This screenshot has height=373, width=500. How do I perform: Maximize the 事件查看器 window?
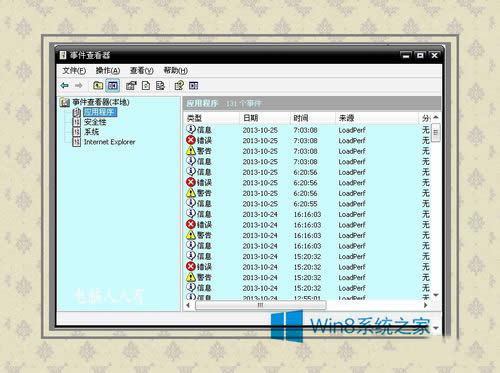(x=420, y=55)
